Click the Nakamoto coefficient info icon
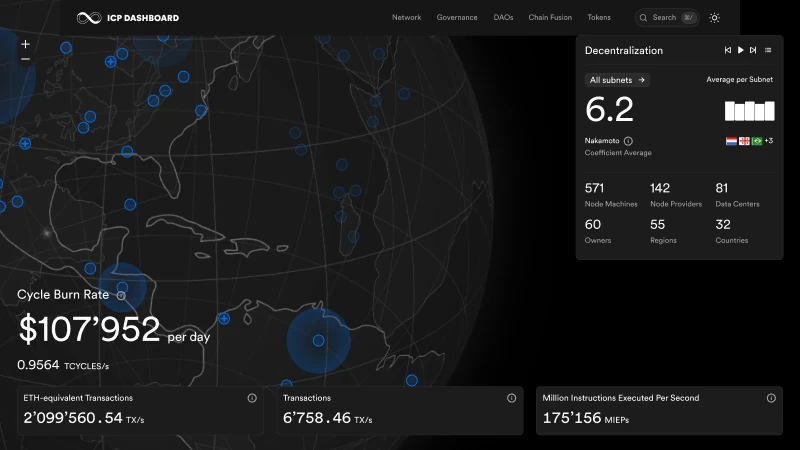 coord(628,141)
